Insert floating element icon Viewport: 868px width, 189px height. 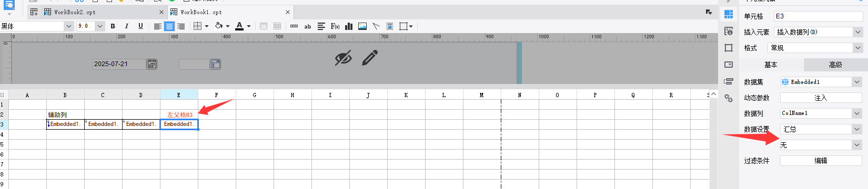pyautogui.click(x=403, y=26)
